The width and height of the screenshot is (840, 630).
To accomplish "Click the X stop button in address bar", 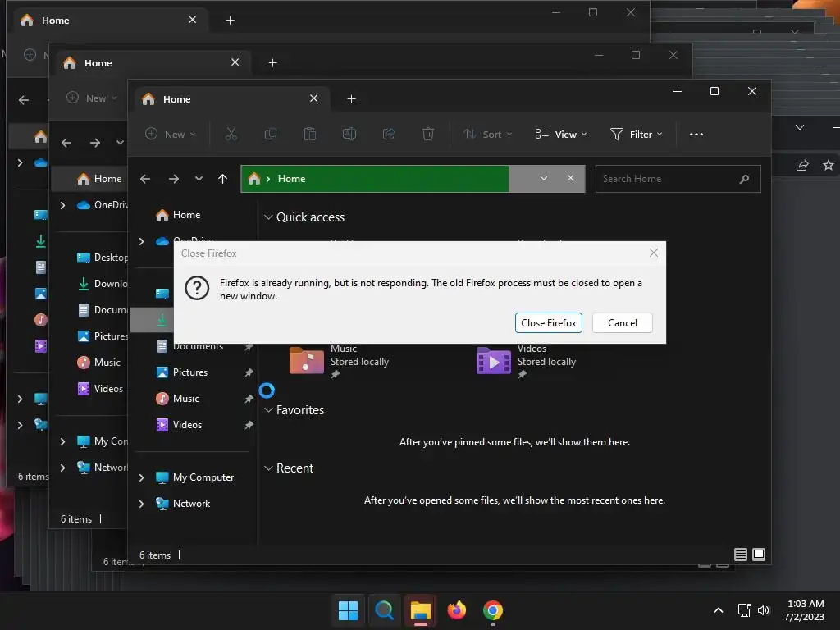I will (571, 178).
